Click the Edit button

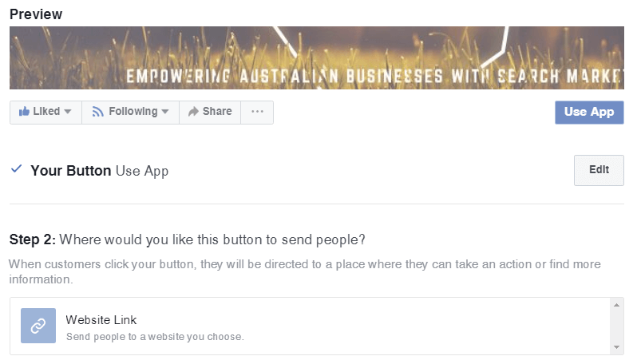pyautogui.click(x=599, y=170)
